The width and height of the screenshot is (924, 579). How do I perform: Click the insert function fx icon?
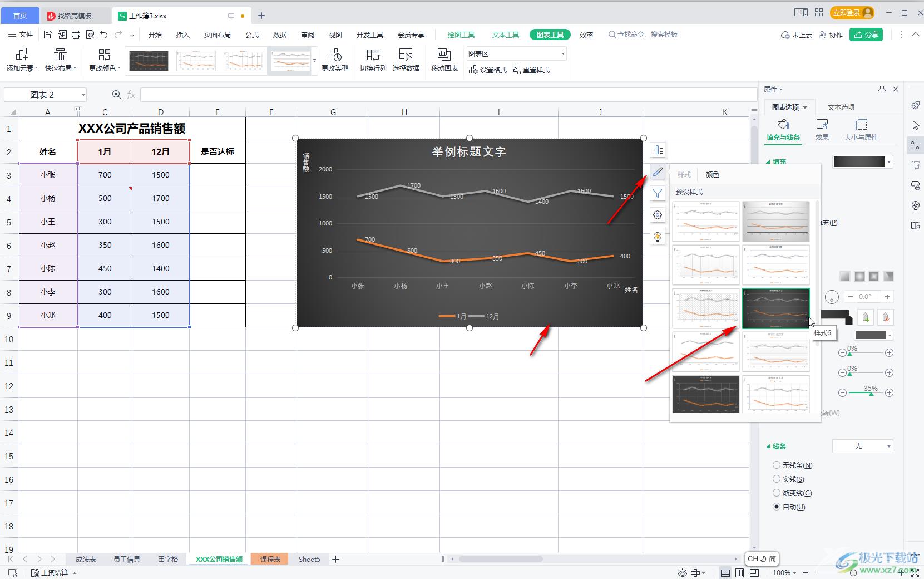click(x=131, y=95)
